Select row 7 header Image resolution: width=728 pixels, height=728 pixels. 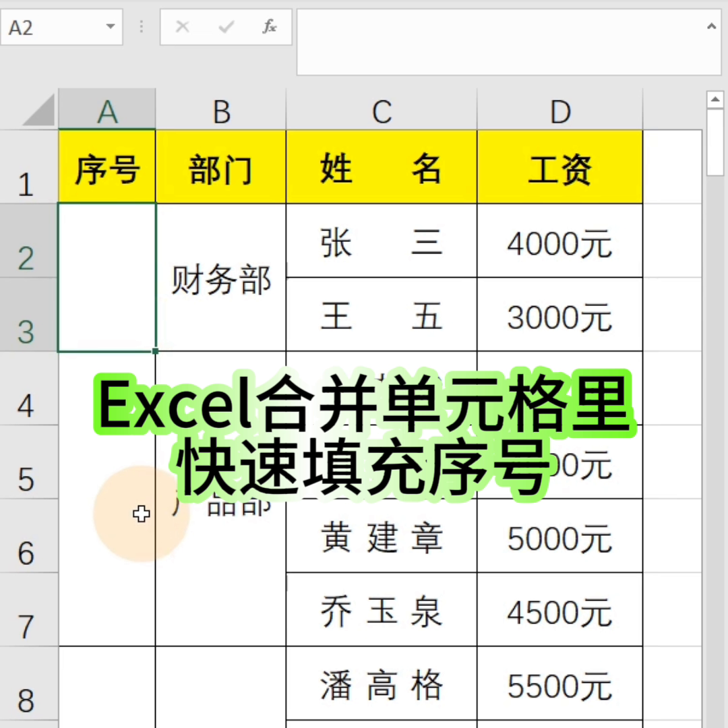coord(29,609)
